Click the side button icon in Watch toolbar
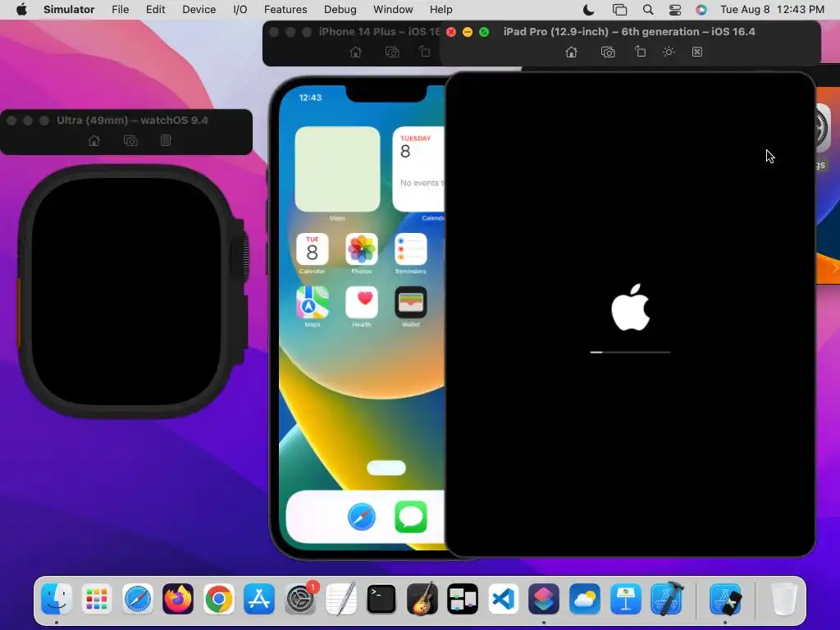 [x=166, y=140]
